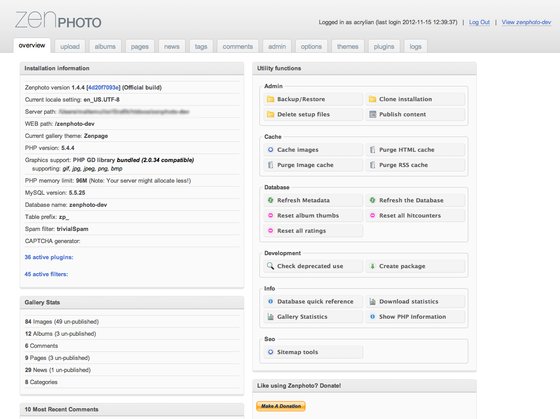Click the Show PHP Information info icon
Screen dimensions: 560x419
[x=372, y=316]
